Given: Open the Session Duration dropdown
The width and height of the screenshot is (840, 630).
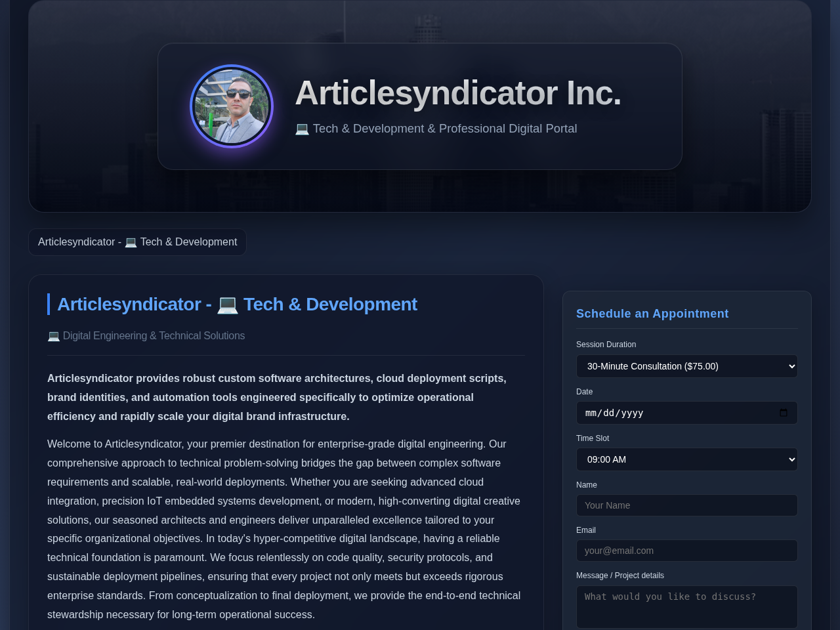Looking at the screenshot, I should pos(687,366).
